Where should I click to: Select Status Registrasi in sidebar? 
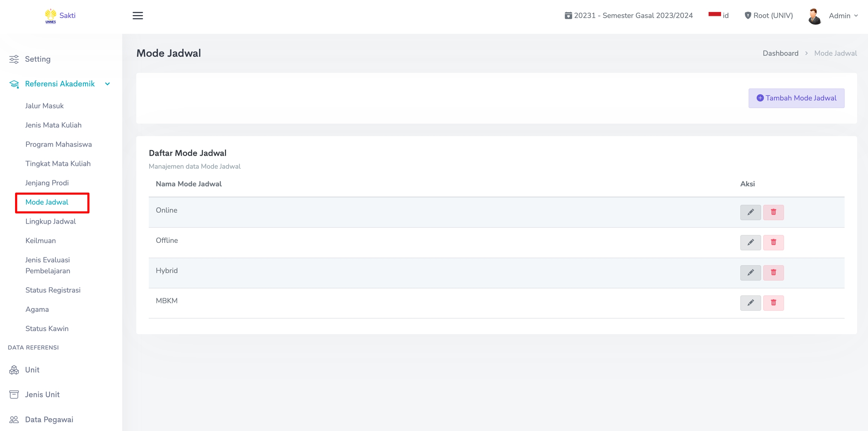click(x=53, y=290)
